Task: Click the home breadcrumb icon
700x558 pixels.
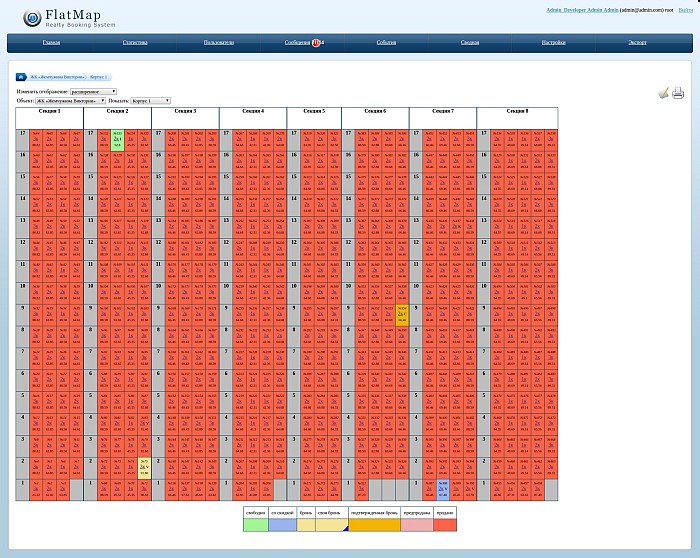Action: [x=21, y=77]
